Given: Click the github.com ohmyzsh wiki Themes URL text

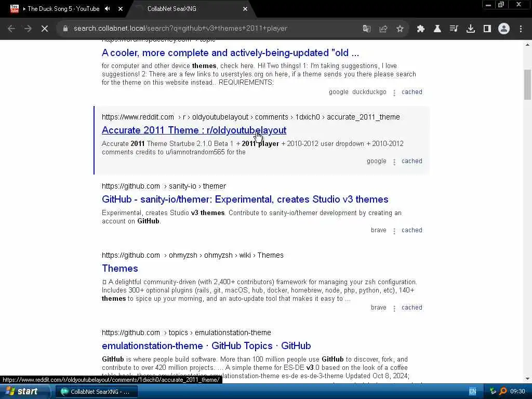Looking at the screenshot, I should (193, 255).
